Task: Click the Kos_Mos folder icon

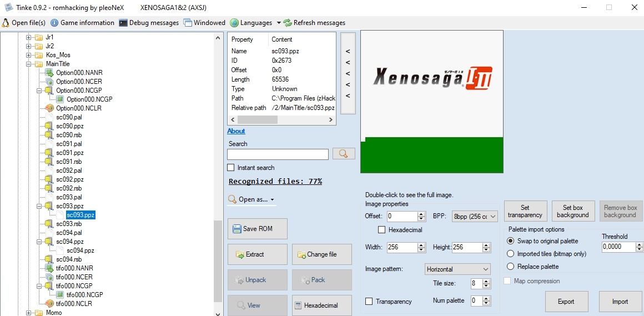Action: 39,54
